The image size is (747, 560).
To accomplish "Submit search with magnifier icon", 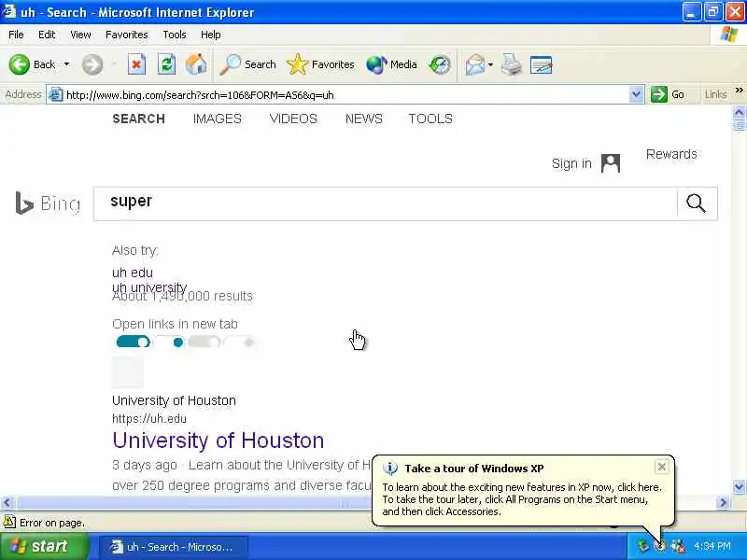I will click(696, 203).
